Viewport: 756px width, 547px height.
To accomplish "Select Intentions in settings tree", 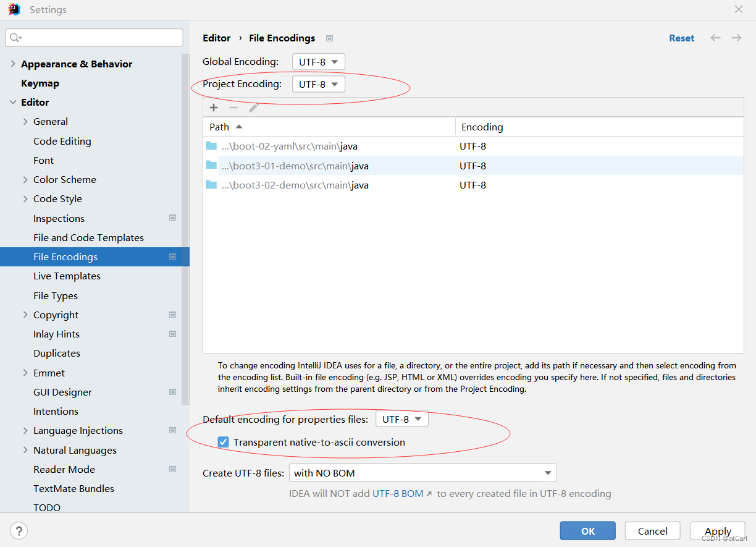I will [56, 411].
